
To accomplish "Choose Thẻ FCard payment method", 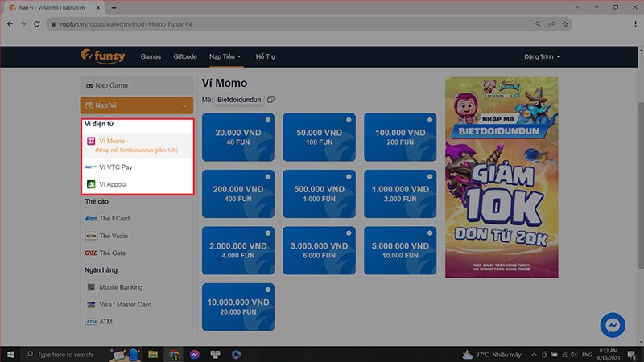I will 137,218.
